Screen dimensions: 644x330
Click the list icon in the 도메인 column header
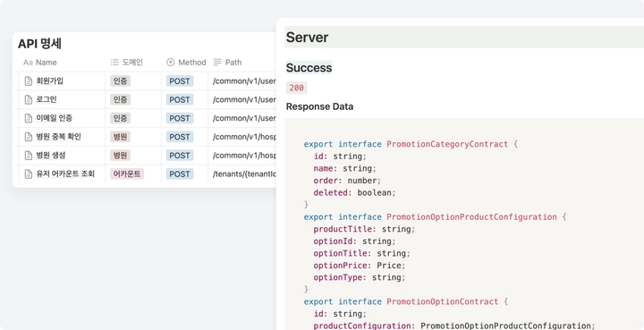tap(114, 63)
